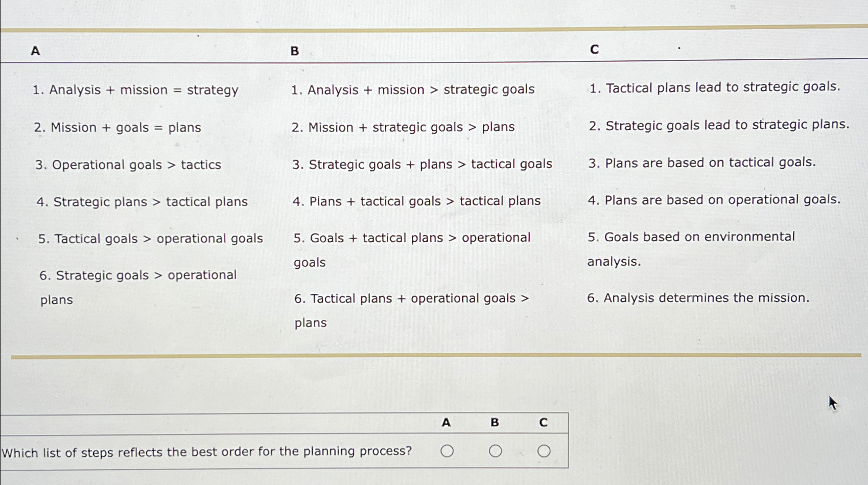
Task: Select the planning process question text
Action: 207,451
